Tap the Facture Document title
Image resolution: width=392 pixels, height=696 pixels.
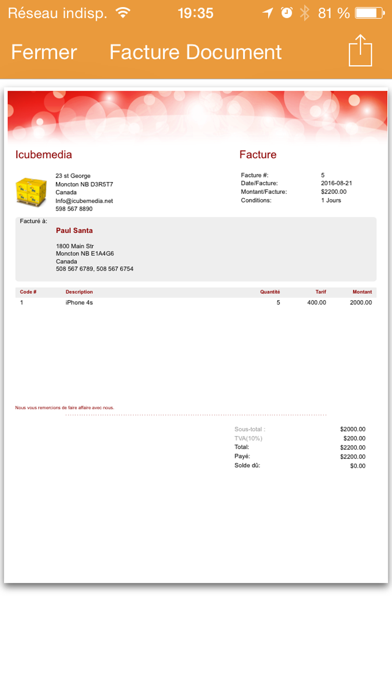195,52
